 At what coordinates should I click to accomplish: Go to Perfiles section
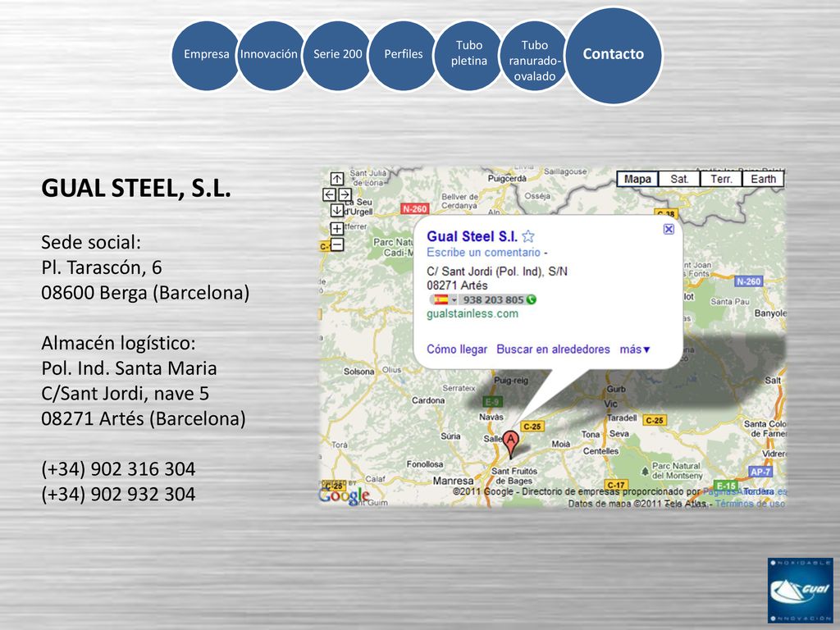(404, 56)
